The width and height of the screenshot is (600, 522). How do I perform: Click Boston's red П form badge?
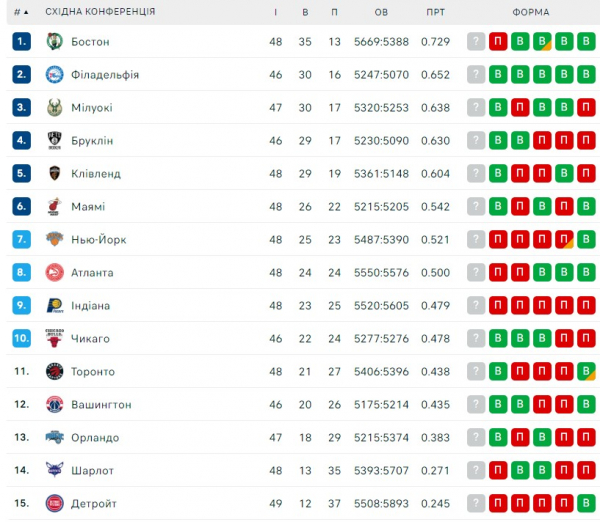click(498, 42)
